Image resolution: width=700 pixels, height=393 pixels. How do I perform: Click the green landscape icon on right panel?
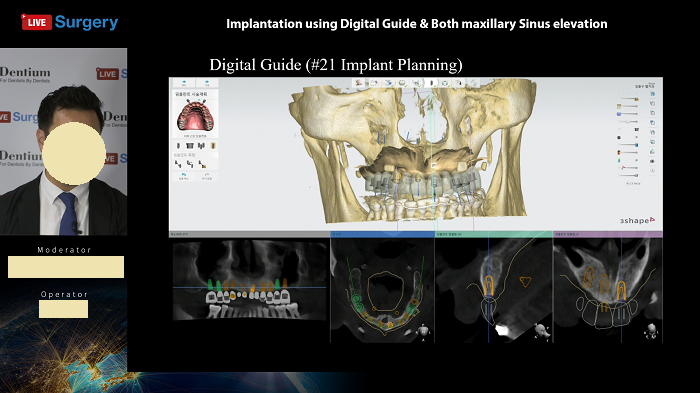(652, 151)
